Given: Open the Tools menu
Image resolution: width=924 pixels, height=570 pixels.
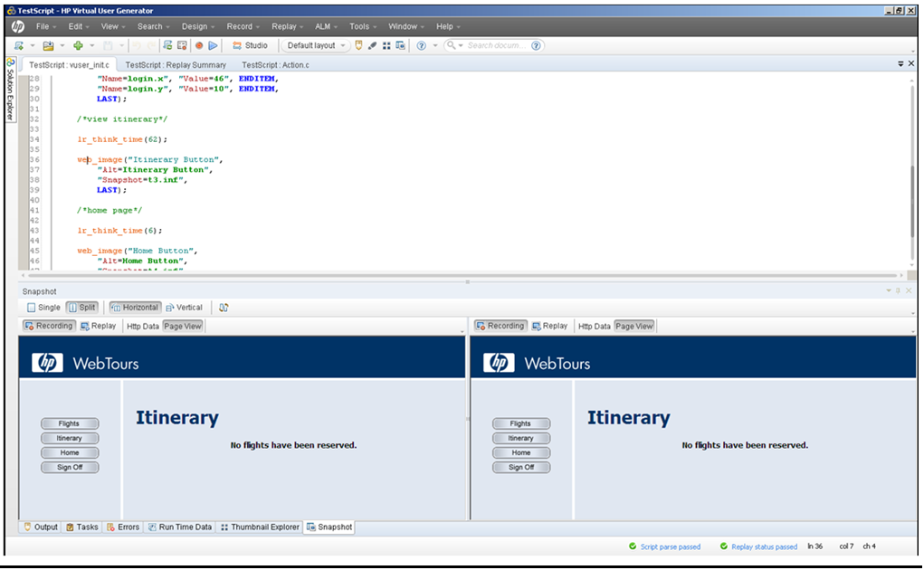Looking at the screenshot, I should [362, 26].
